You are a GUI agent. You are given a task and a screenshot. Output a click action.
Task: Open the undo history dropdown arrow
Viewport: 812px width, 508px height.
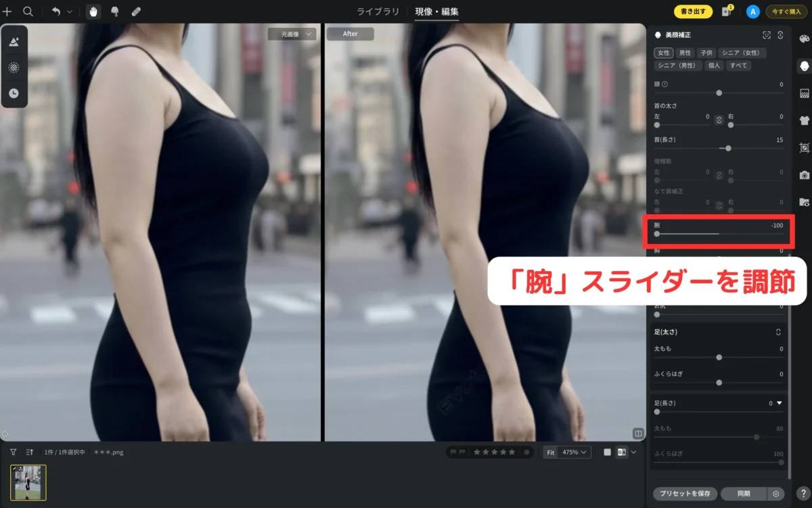[69, 12]
